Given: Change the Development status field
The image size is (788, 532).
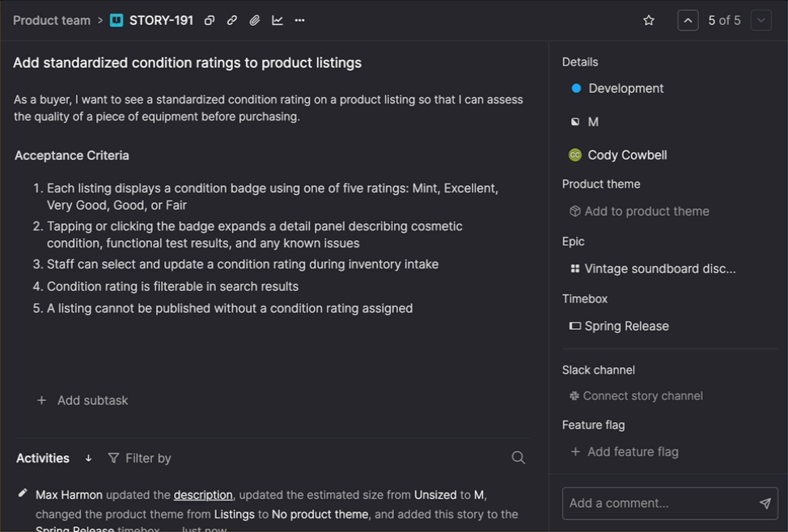Looking at the screenshot, I should pyautogui.click(x=625, y=88).
